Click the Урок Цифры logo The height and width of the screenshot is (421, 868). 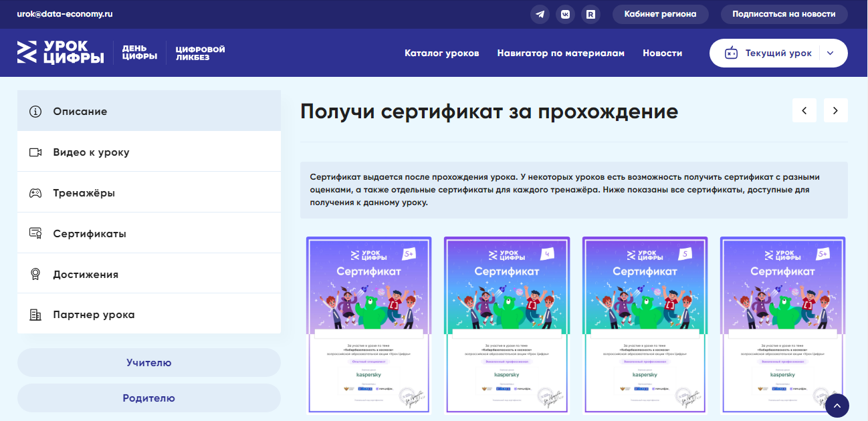pyautogui.click(x=61, y=53)
